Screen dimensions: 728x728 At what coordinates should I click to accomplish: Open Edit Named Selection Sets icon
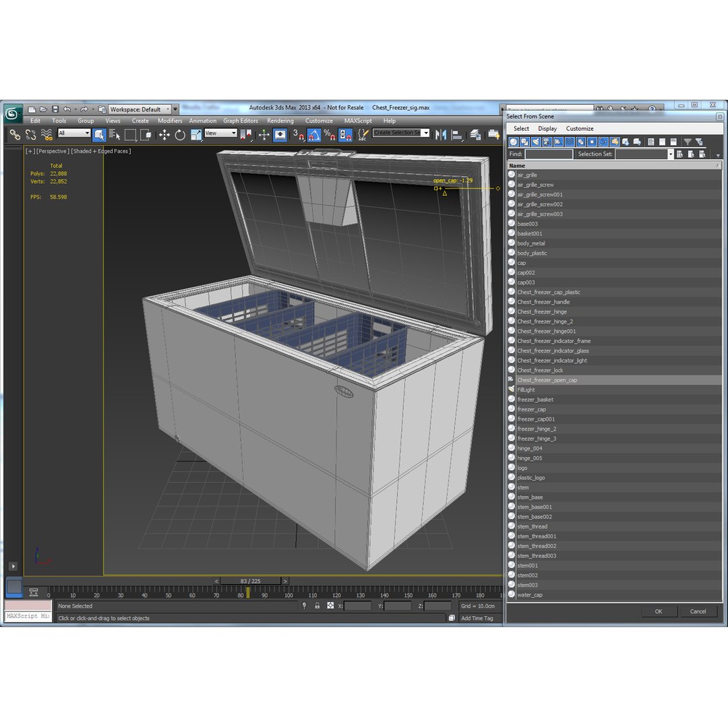click(x=363, y=135)
